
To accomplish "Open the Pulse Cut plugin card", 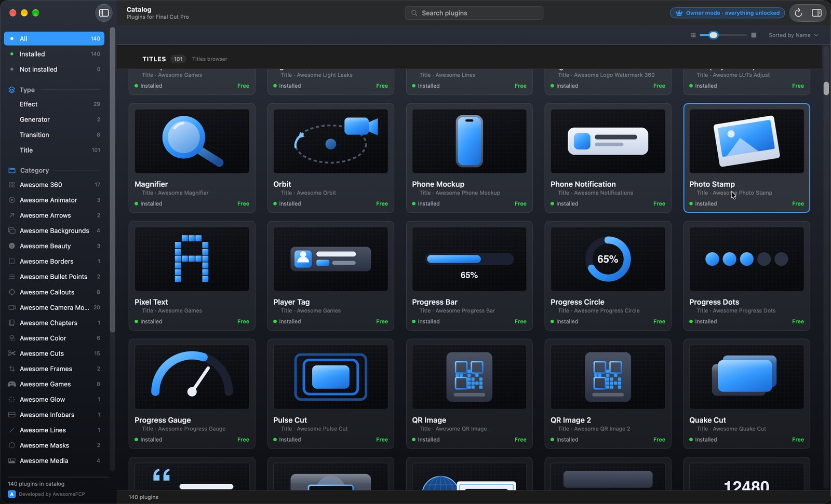I will (x=330, y=394).
